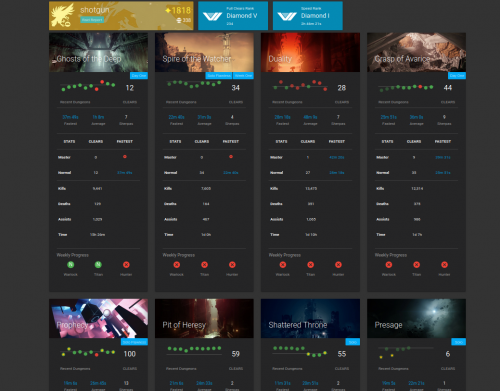
Task: Open the Spire of the Watcher banner
Action: 204,52
